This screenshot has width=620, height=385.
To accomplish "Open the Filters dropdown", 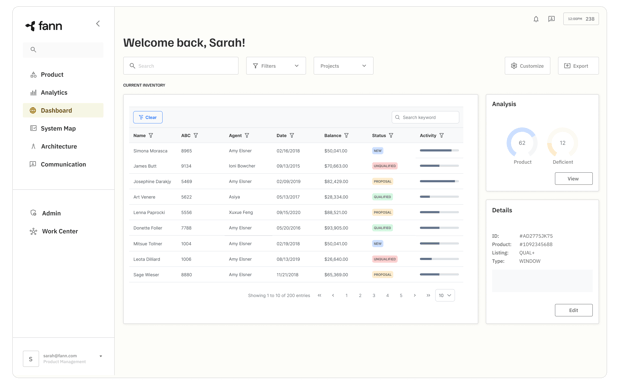I will pyautogui.click(x=276, y=66).
